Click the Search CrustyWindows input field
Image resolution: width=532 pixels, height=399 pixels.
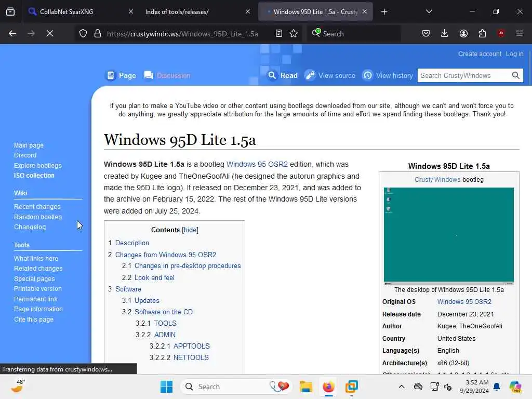(464, 75)
